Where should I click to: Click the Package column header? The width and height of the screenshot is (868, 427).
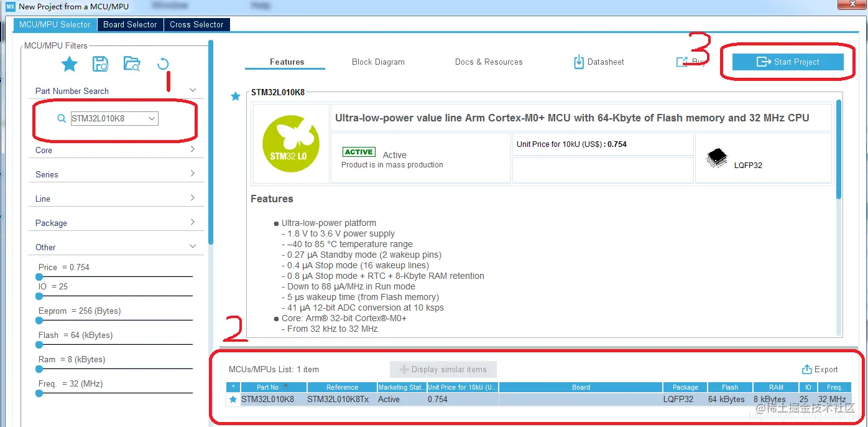[x=685, y=387]
